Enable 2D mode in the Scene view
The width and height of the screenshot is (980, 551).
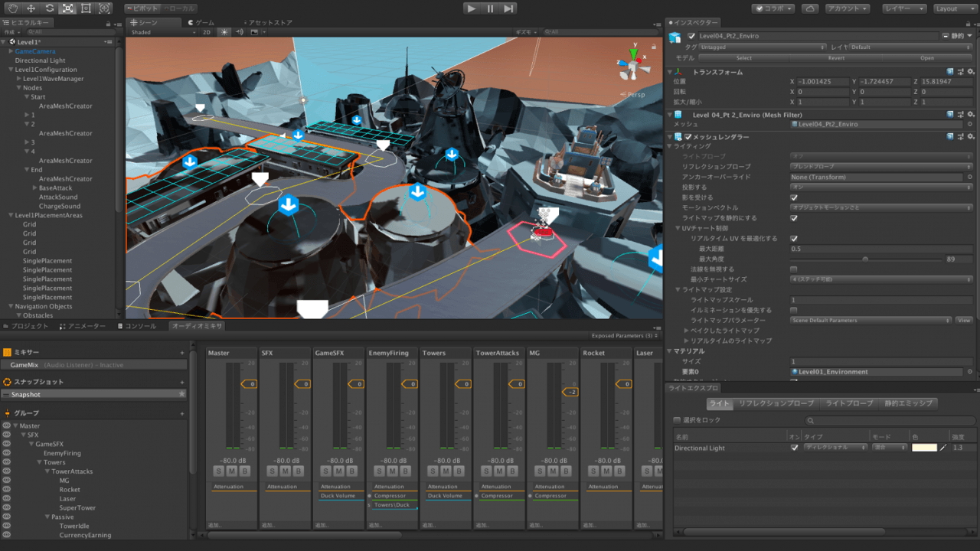(207, 34)
